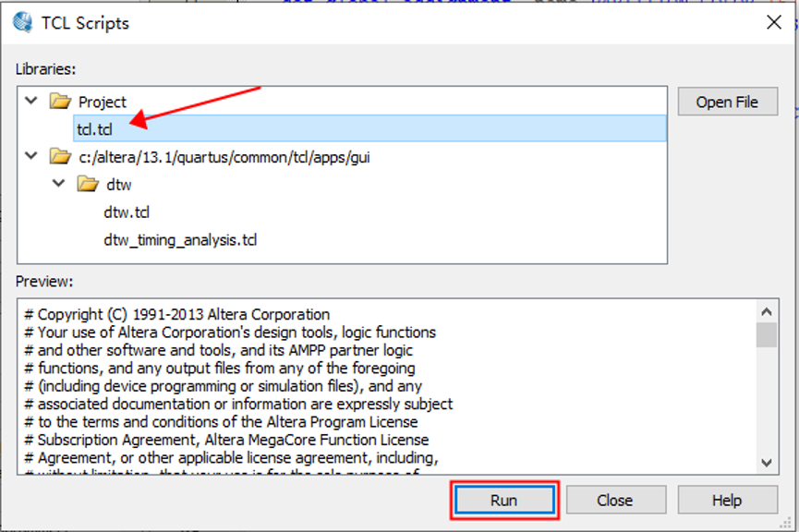Select tcl.tcl script in Project
799x532 pixels.
coord(95,129)
